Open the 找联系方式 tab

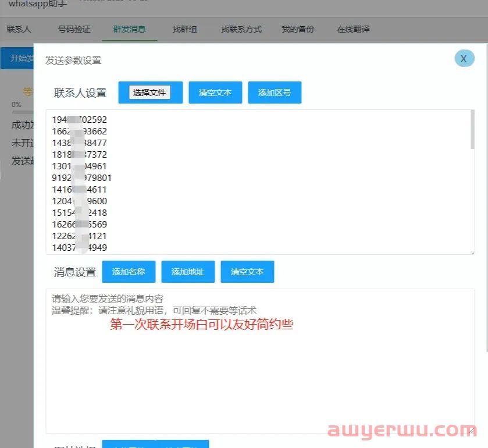click(241, 29)
